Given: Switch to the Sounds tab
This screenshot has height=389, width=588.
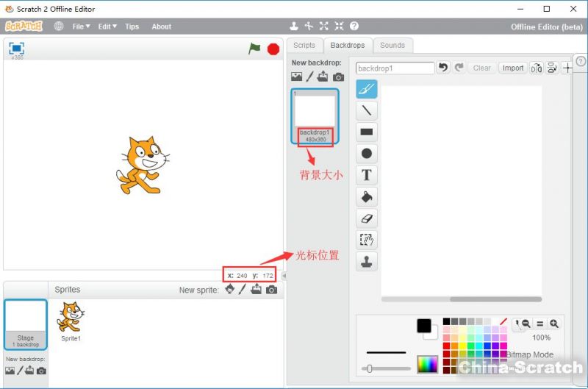Looking at the screenshot, I should [392, 46].
